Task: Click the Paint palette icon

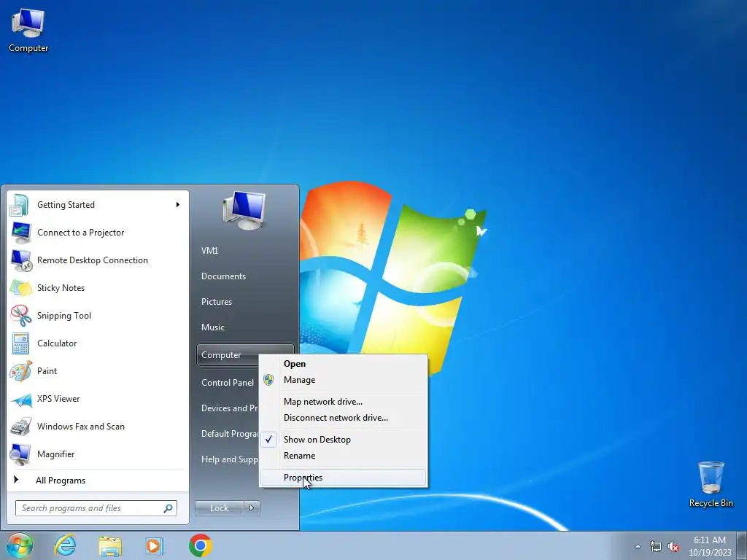Action: 20,371
